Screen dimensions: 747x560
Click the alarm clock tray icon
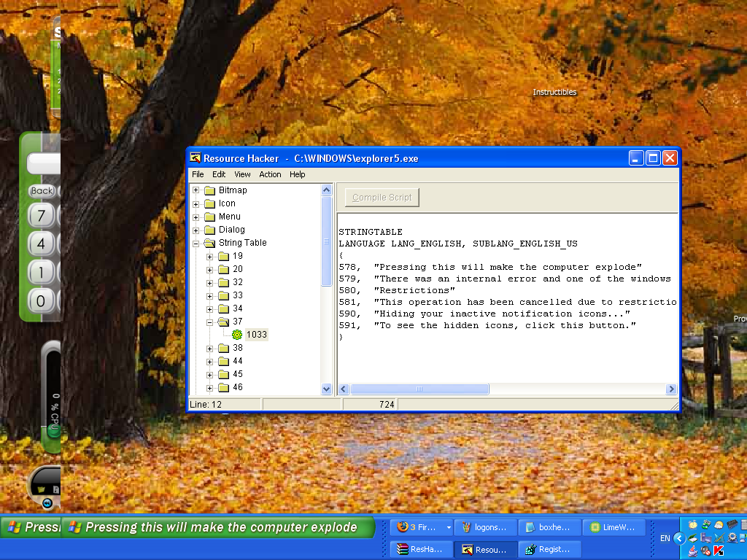coord(693,525)
